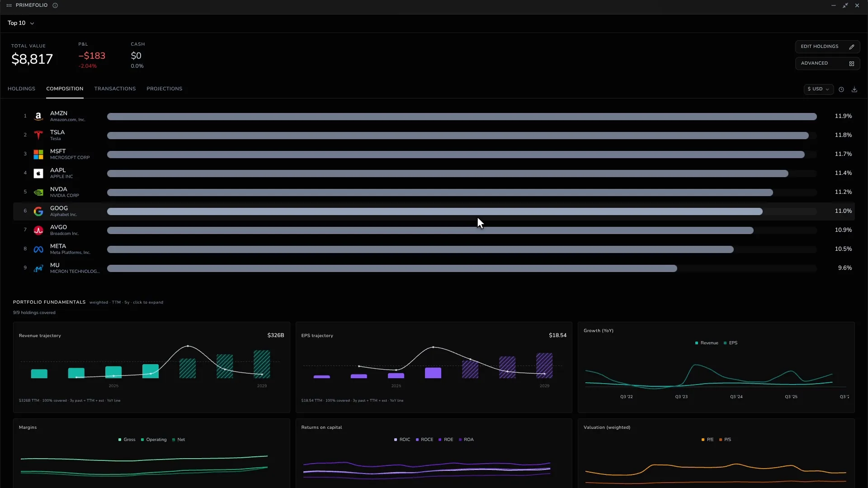Toggle the Revenue legend in Growth chart

[x=707, y=343]
